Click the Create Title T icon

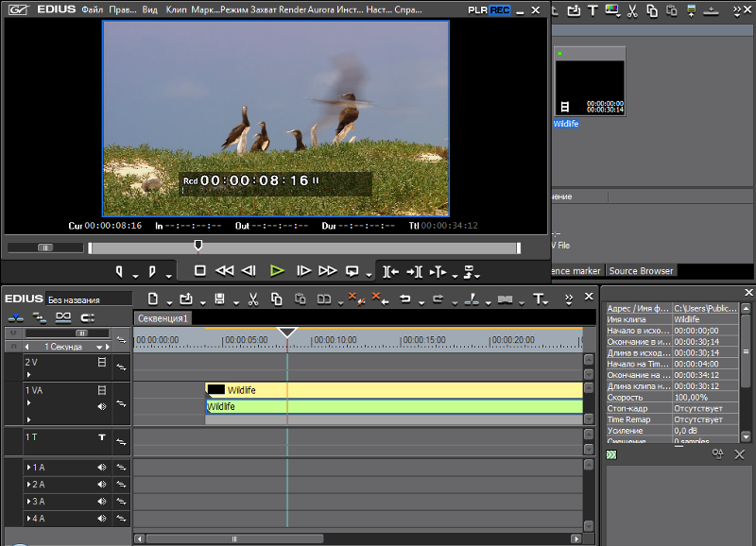539,299
